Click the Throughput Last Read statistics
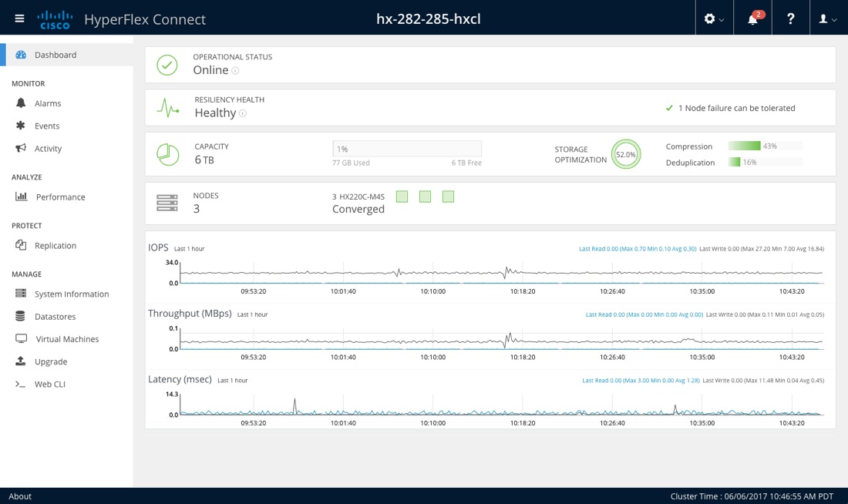The width and height of the screenshot is (848, 504). click(x=644, y=314)
